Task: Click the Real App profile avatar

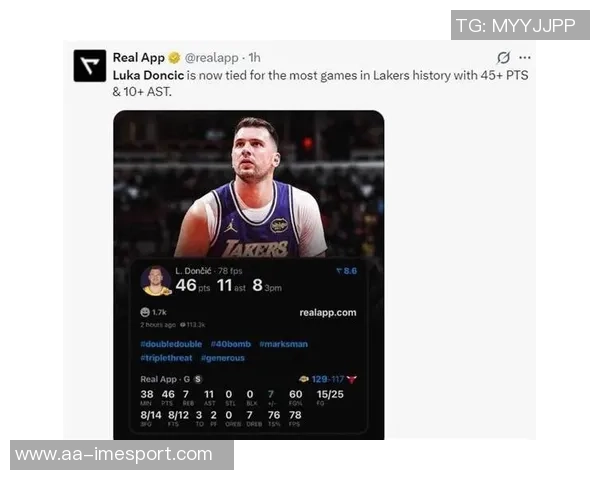Action: pos(90,65)
